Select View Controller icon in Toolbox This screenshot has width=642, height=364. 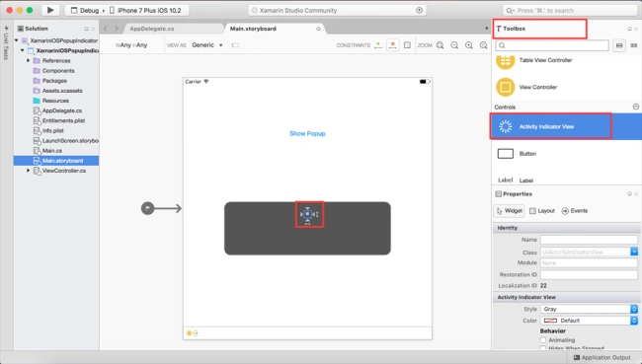click(x=506, y=87)
